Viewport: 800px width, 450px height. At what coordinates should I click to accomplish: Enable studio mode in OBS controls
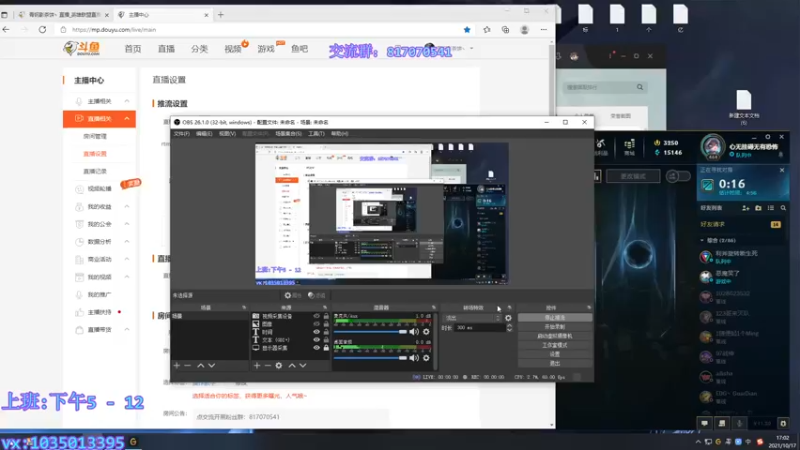coord(555,345)
